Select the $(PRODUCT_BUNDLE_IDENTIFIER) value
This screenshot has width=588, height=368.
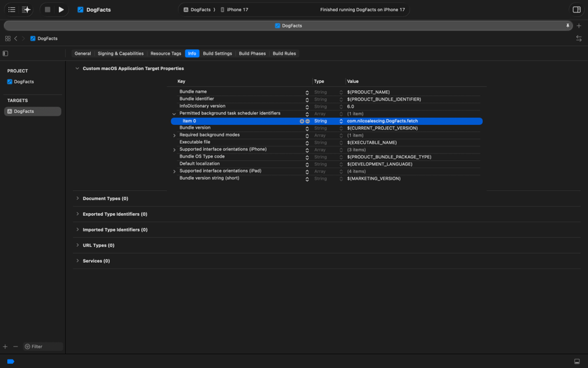(384, 99)
